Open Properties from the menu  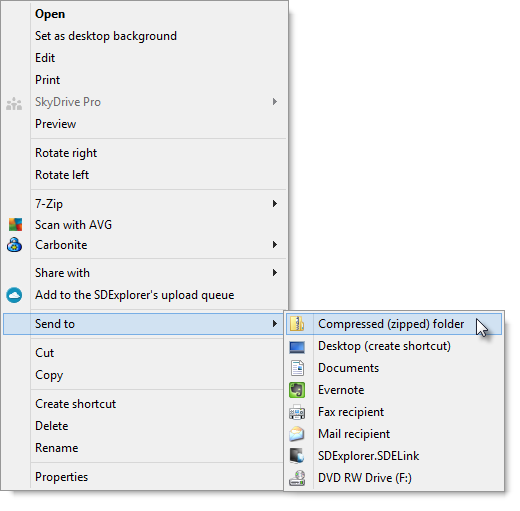coord(144,477)
